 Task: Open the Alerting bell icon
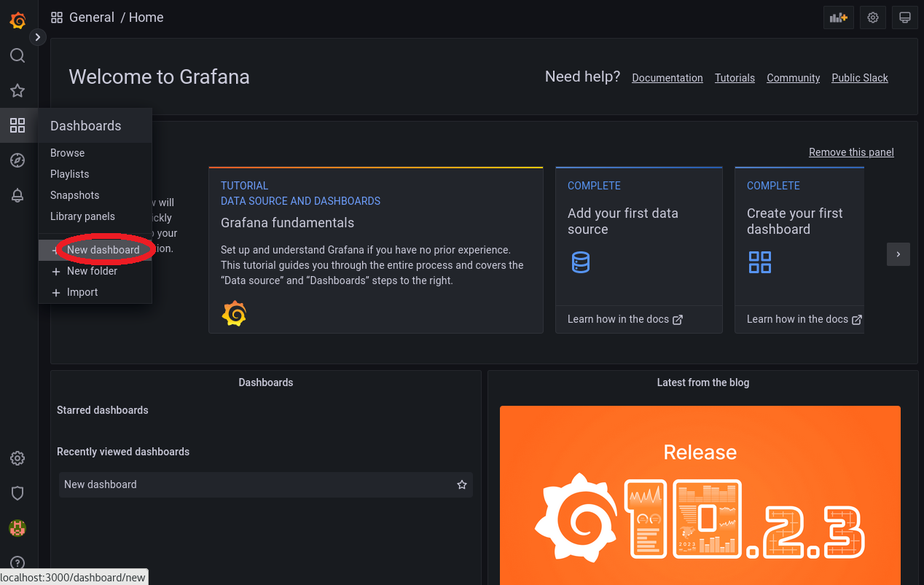coord(17,195)
